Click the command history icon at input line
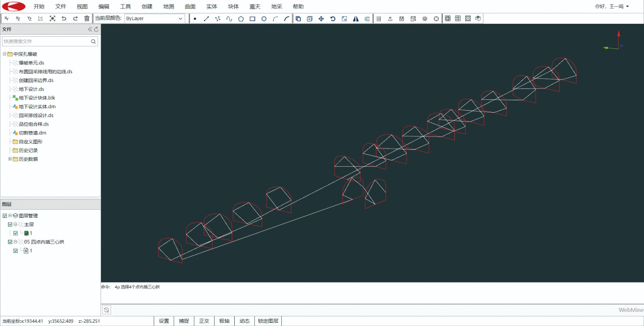The height and width of the screenshot is (326, 644). 106,310
